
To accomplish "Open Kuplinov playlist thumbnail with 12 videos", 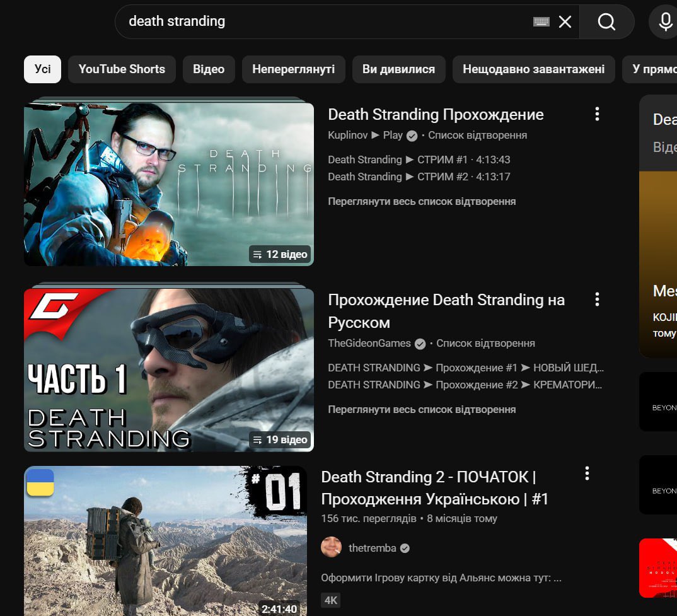I will (x=169, y=183).
